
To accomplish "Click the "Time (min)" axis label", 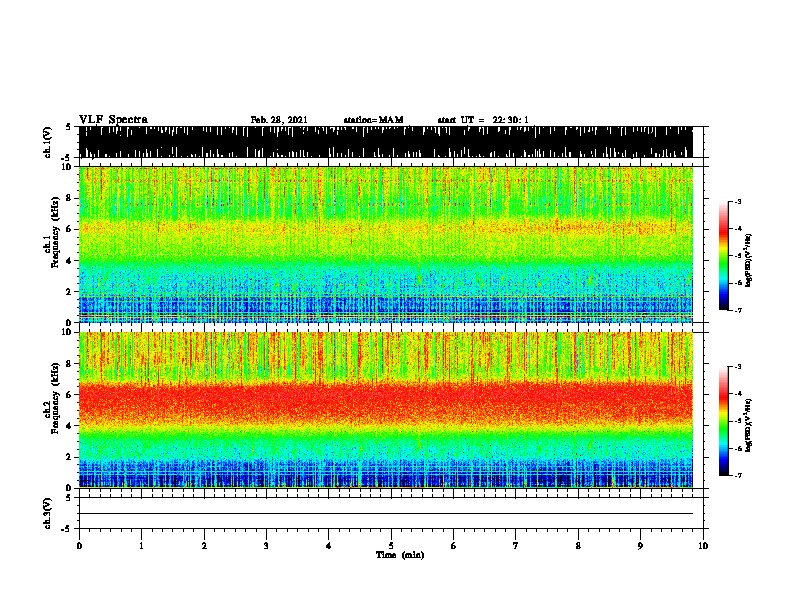I will (x=400, y=555).
